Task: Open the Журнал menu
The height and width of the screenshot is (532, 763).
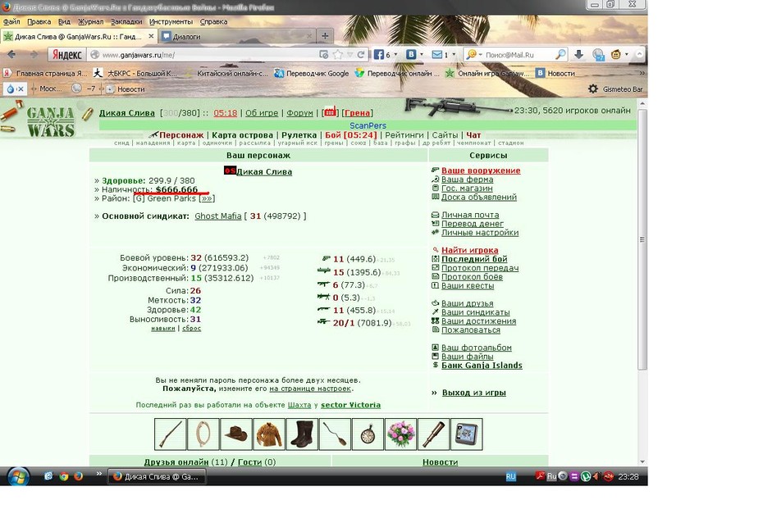Action: (x=90, y=21)
